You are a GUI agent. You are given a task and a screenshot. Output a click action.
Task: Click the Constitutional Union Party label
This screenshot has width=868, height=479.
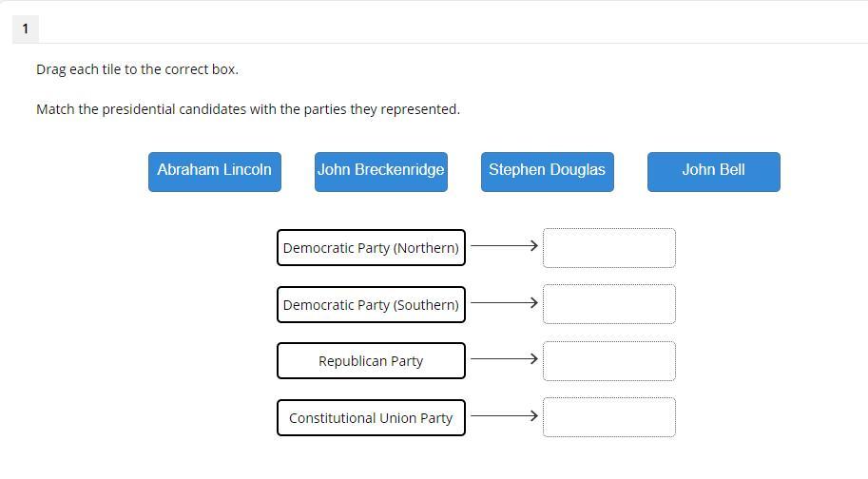pos(371,418)
